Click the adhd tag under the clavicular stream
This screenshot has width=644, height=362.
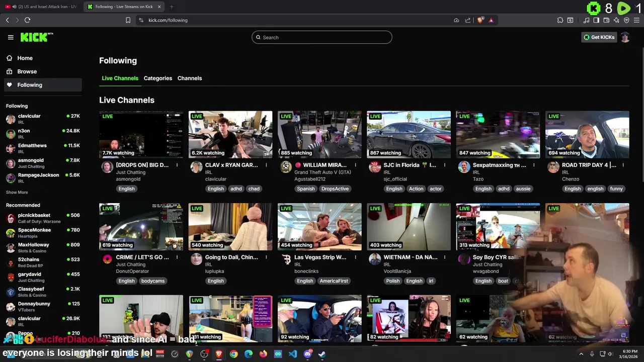tap(236, 189)
